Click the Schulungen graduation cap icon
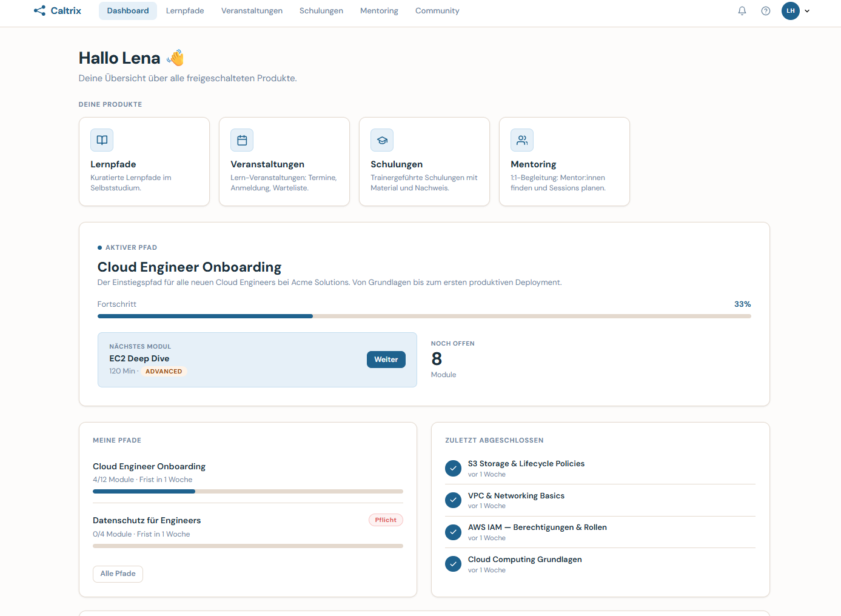Viewport: 841px width, 616px height. 382,140
